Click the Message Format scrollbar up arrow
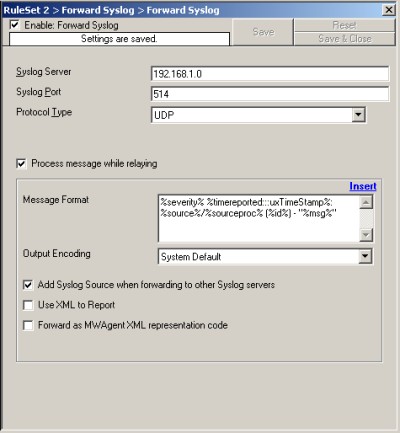Viewport: 400px width, 433px height. pyautogui.click(x=366, y=202)
